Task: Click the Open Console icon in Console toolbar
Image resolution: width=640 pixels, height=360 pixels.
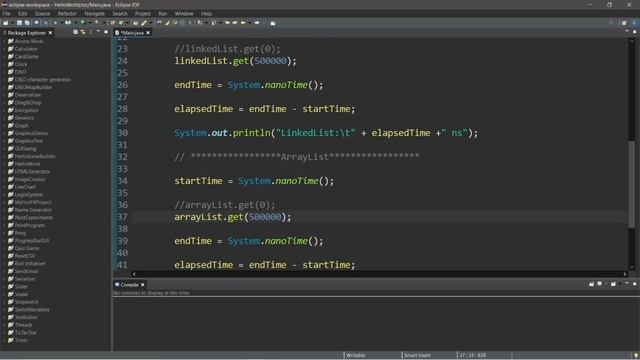Action: click(613, 284)
